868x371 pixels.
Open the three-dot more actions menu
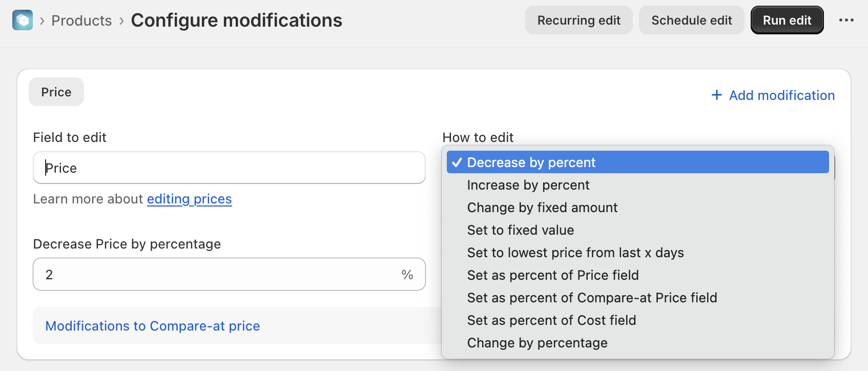tap(846, 20)
